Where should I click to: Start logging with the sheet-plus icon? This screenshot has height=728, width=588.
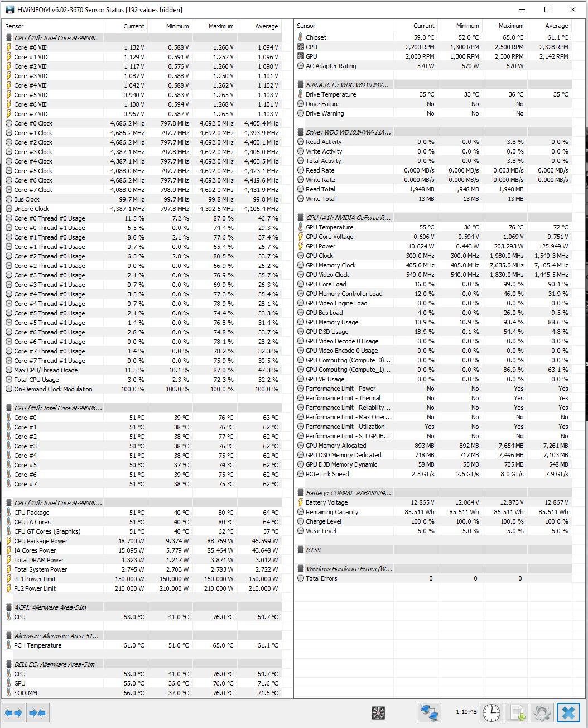tap(517, 713)
